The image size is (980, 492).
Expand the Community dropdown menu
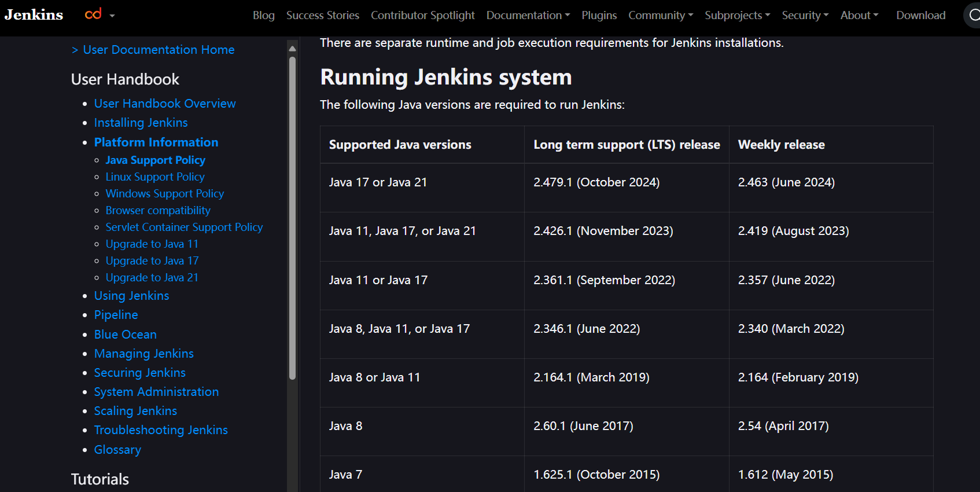point(661,15)
